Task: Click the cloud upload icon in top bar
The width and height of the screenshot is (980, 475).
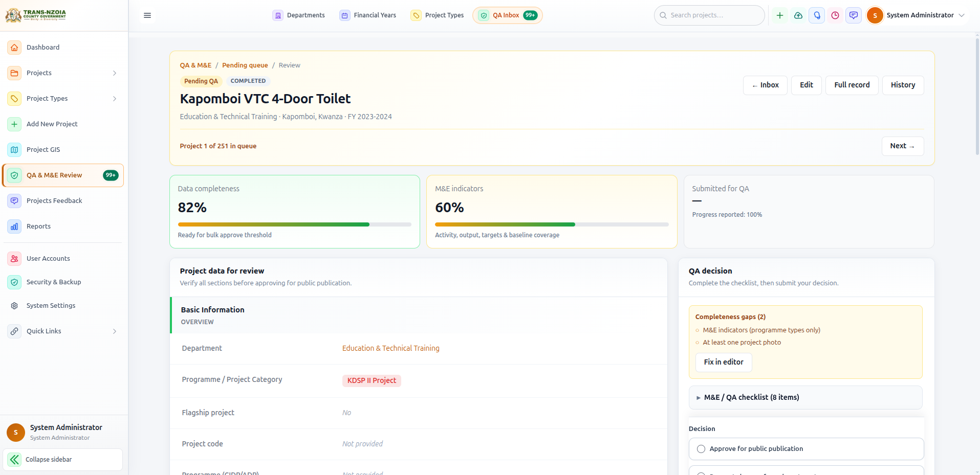Action: point(798,15)
